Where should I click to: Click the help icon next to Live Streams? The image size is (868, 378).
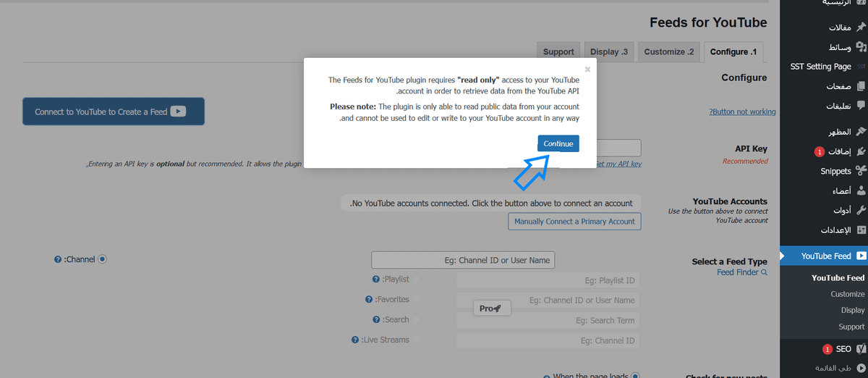(x=354, y=340)
